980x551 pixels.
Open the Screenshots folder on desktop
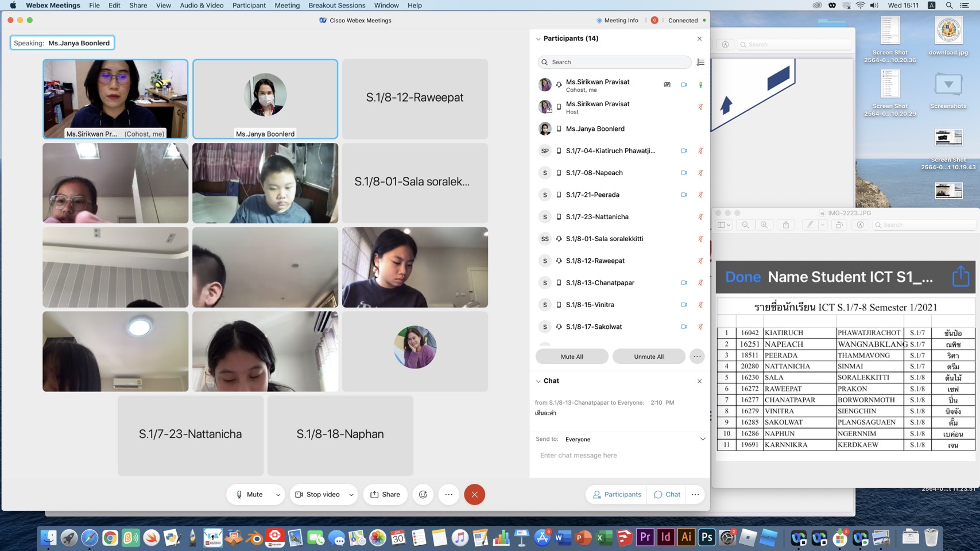tap(948, 91)
